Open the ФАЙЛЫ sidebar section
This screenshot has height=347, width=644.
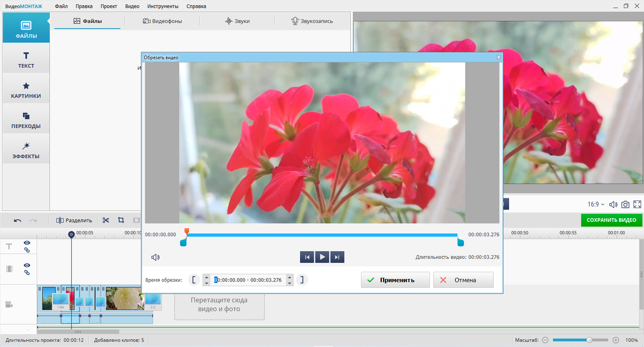pyautogui.click(x=26, y=28)
